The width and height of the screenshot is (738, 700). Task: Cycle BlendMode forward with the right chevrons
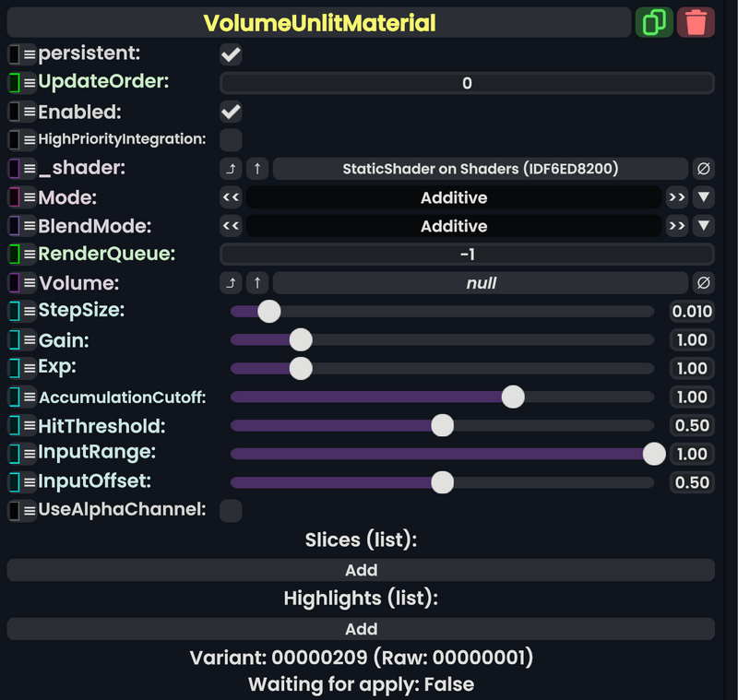(x=677, y=226)
